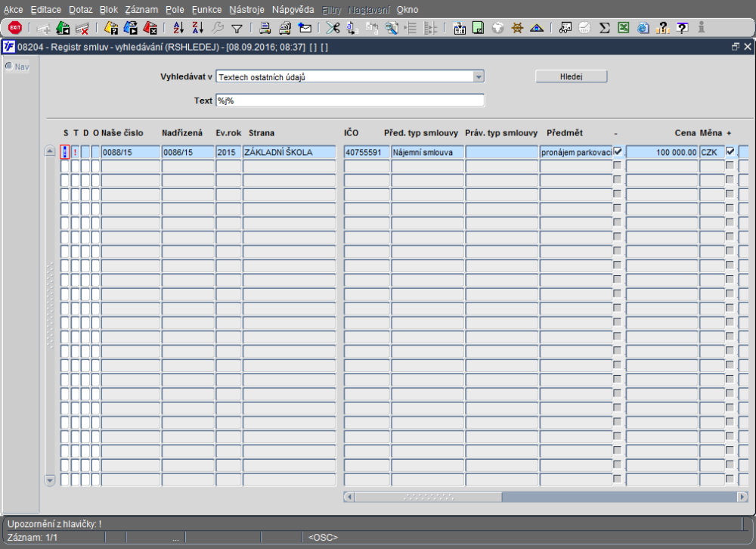
Task: Click the Internet Explorer icon
Action: pyautogui.click(x=643, y=28)
